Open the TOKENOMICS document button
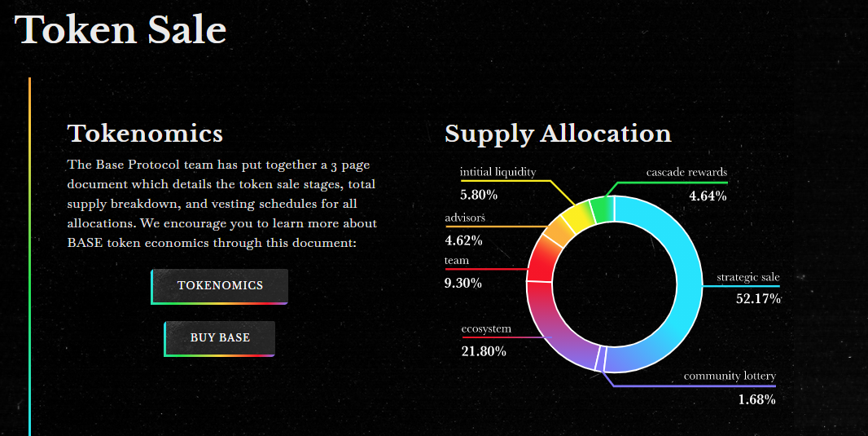The height and width of the screenshot is (436, 868). coord(220,286)
